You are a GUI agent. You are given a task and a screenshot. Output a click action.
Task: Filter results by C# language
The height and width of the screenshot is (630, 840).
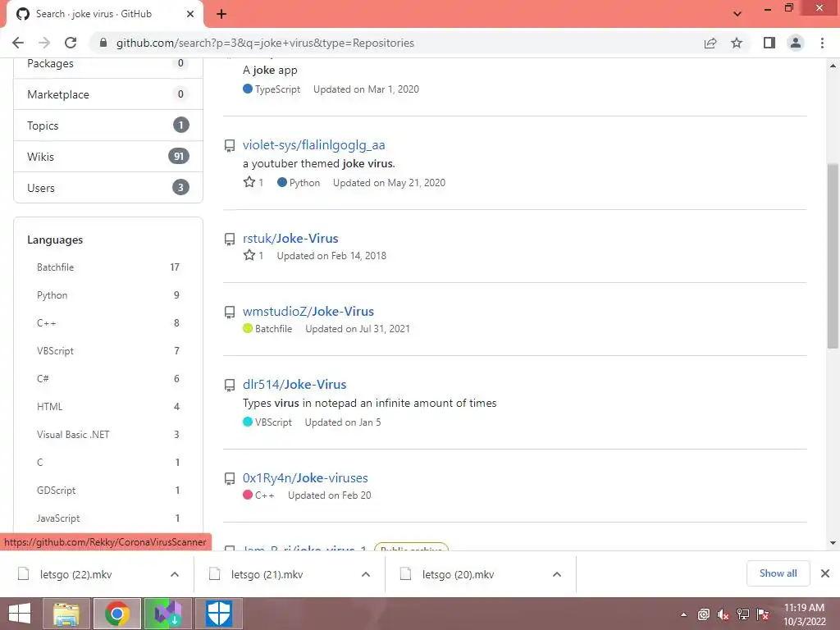[108, 379]
